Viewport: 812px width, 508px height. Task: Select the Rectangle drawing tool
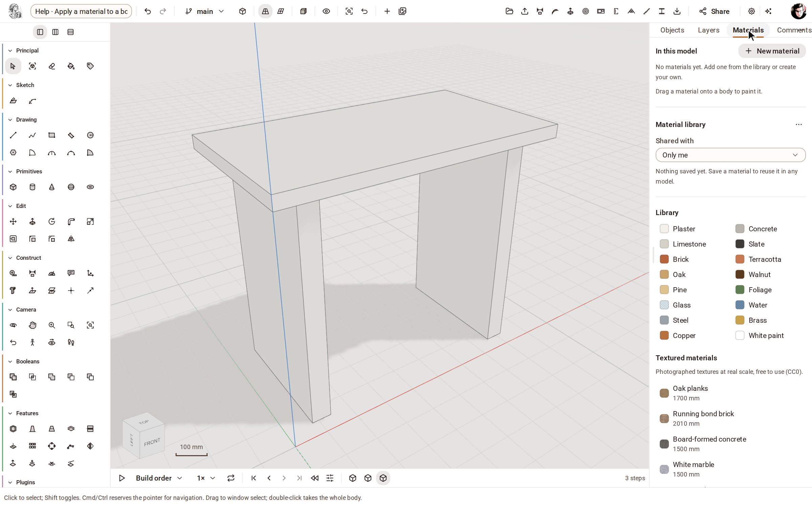(x=52, y=135)
